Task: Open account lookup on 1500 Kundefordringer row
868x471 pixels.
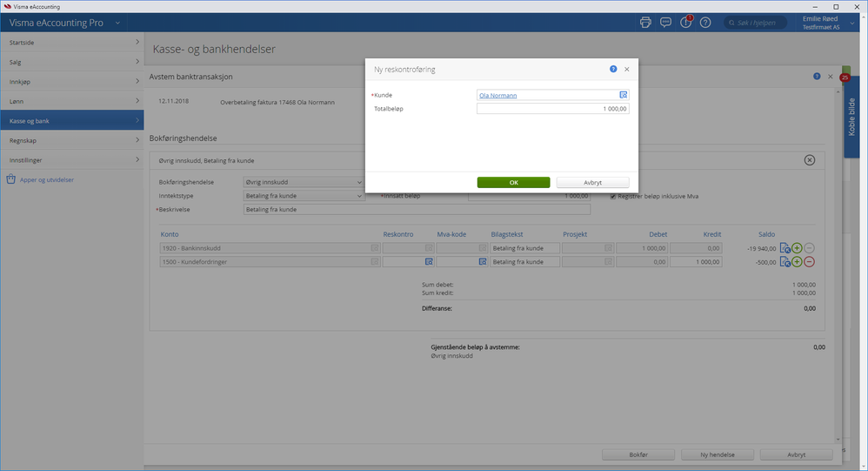Action: 375,261
